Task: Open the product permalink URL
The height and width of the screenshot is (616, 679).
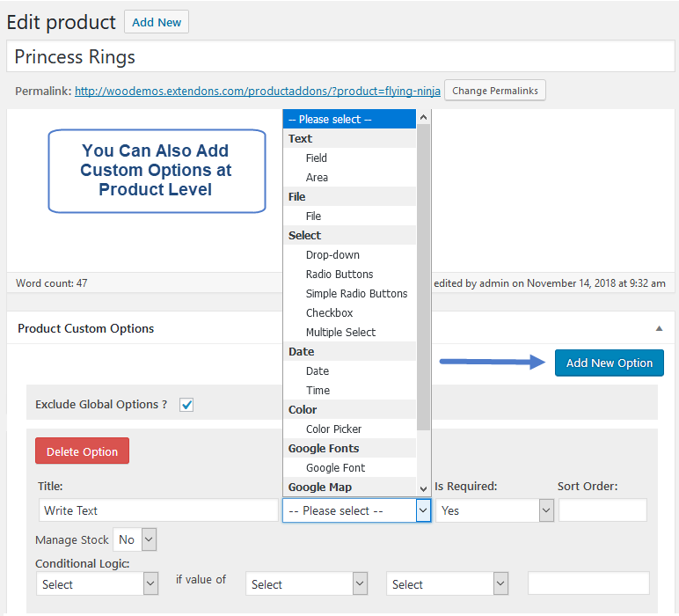Action: [257, 91]
